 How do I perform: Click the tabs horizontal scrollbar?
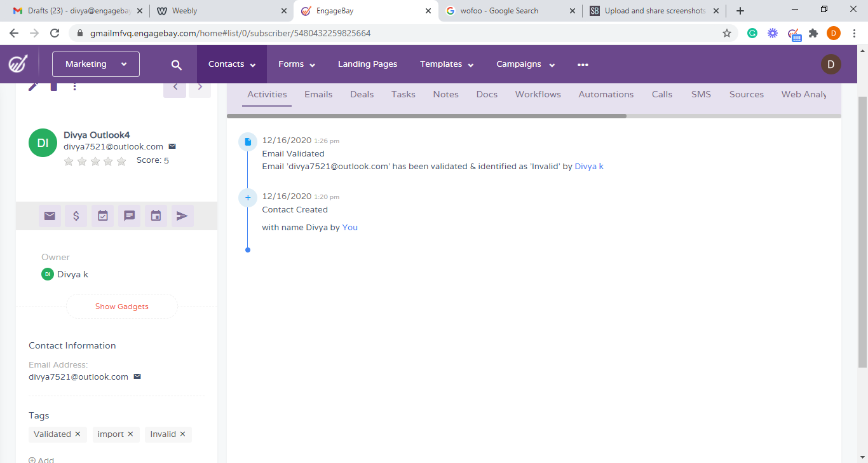coord(426,116)
